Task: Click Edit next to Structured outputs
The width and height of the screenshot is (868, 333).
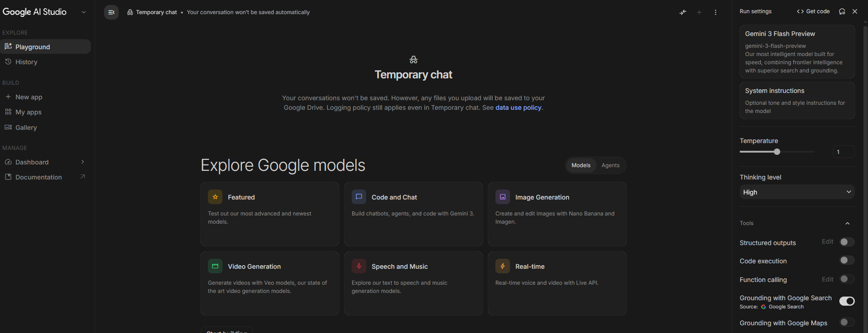Action: (828, 241)
